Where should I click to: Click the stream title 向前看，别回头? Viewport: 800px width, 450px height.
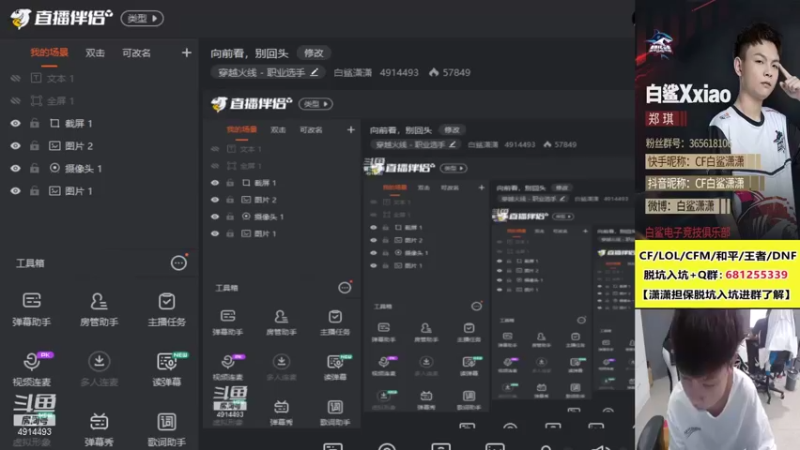point(249,53)
